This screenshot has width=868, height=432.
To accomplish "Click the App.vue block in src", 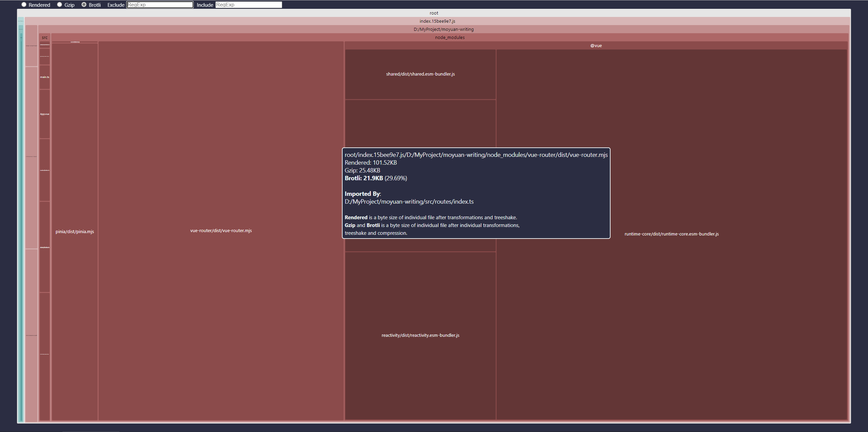I will [45, 114].
